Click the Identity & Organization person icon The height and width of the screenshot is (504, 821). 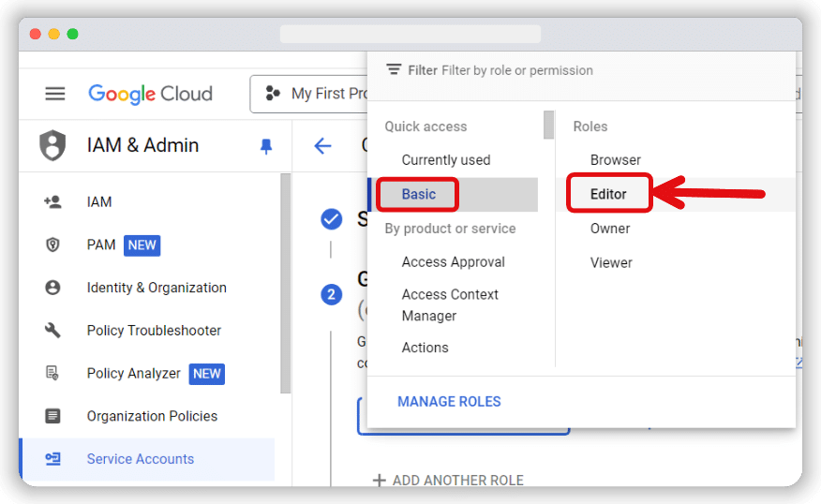(x=52, y=288)
